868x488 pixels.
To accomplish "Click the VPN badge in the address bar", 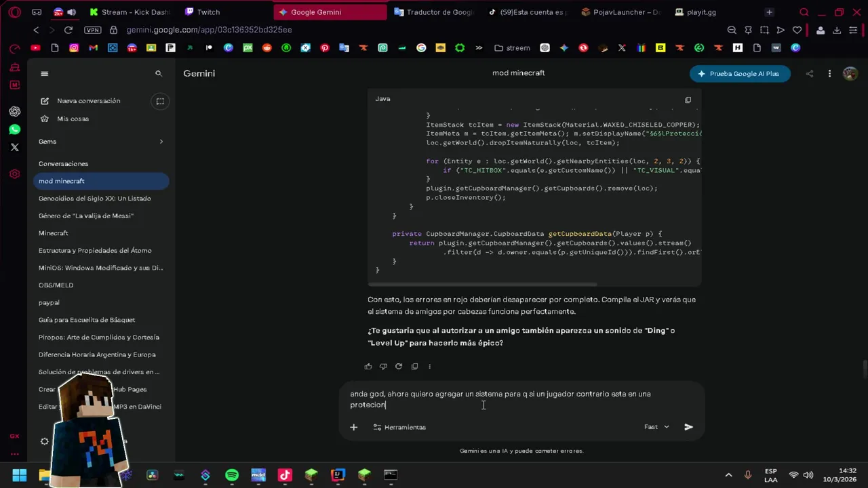I will click(x=92, y=30).
